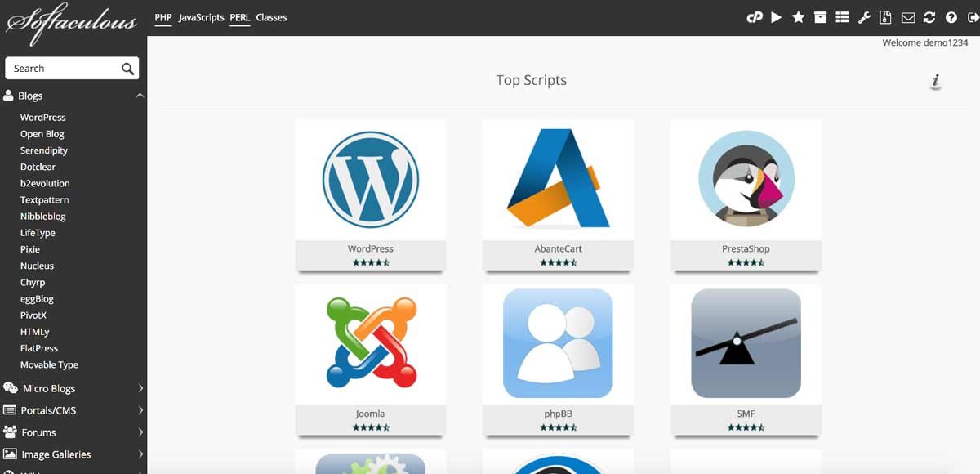This screenshot has width=980, height=474.
Task: Open email settings envelope icon
Action: click(908, 17)
